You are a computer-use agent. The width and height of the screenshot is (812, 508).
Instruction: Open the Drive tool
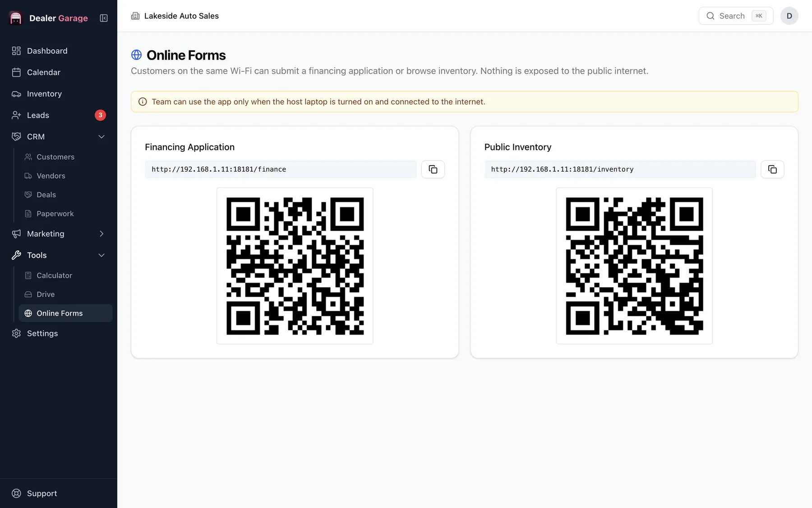click(x=65, y=294)
